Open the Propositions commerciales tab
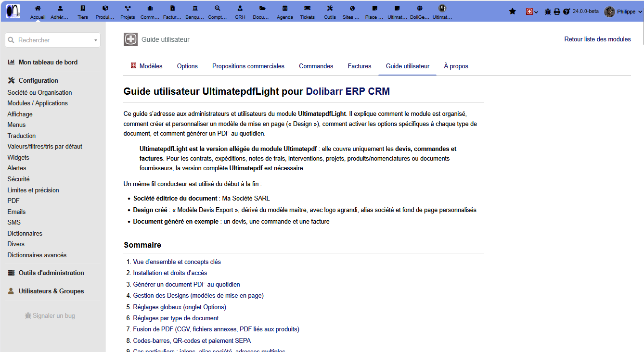644x352 pixels. (248, 66)
